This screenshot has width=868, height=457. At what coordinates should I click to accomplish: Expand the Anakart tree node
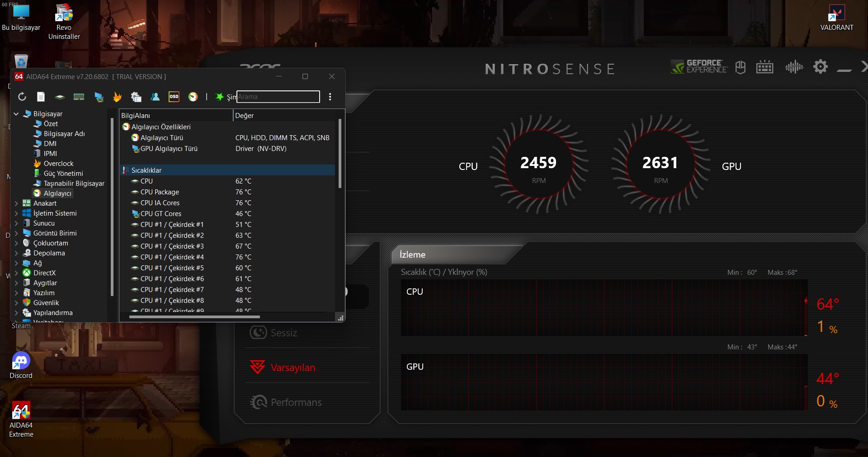(x=16, y=203)
